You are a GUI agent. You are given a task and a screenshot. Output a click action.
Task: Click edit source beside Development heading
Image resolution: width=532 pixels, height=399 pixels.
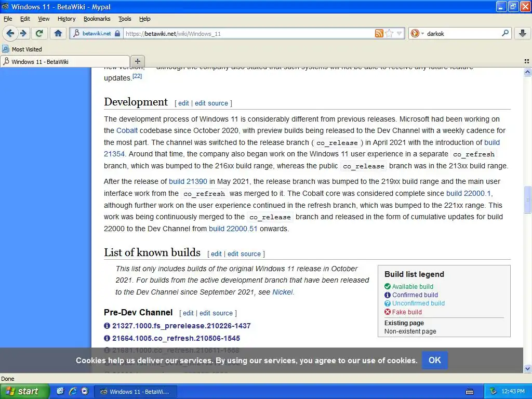tap(211, 103)
